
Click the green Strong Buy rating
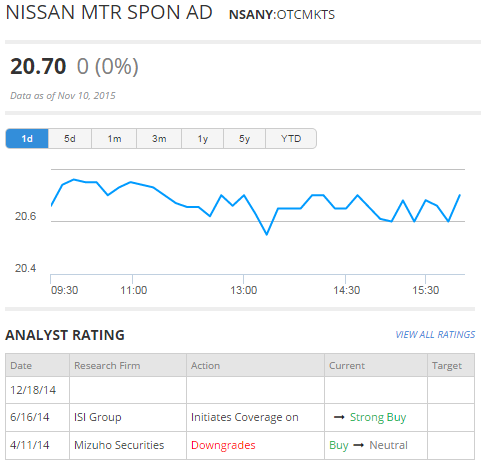coord(378,417)
